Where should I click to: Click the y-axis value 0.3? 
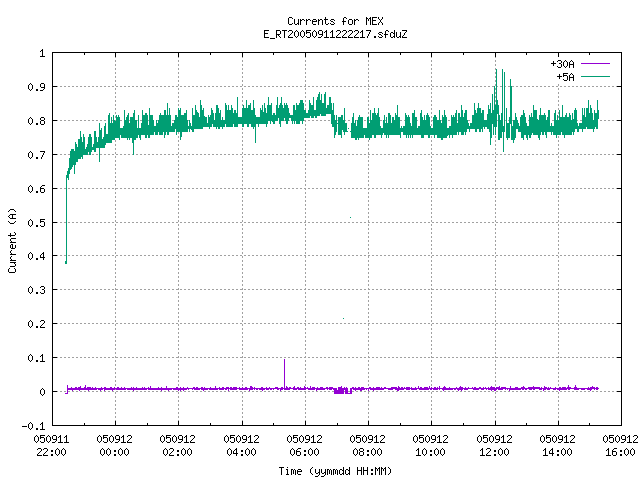(x=36, y=290)
